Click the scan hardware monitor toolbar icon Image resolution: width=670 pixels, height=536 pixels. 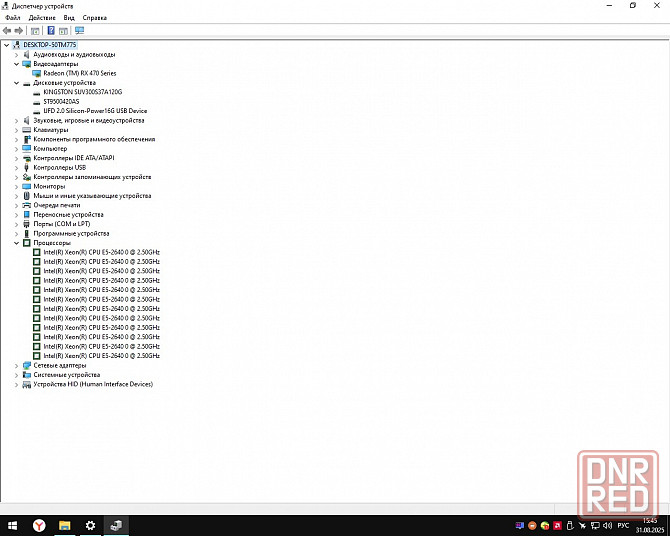click(x=80, y=31)
